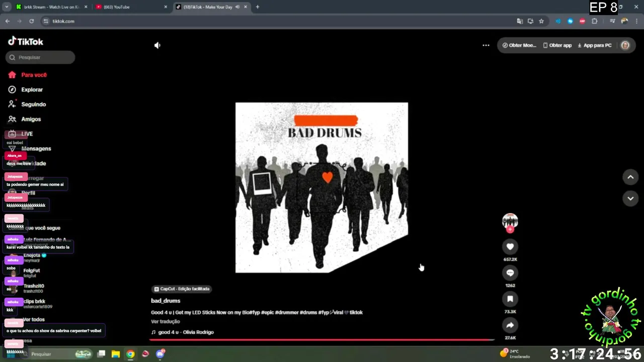Open the site information icon in address bar
The width and height of the screenshot is (644, 362).
[46, 21]
